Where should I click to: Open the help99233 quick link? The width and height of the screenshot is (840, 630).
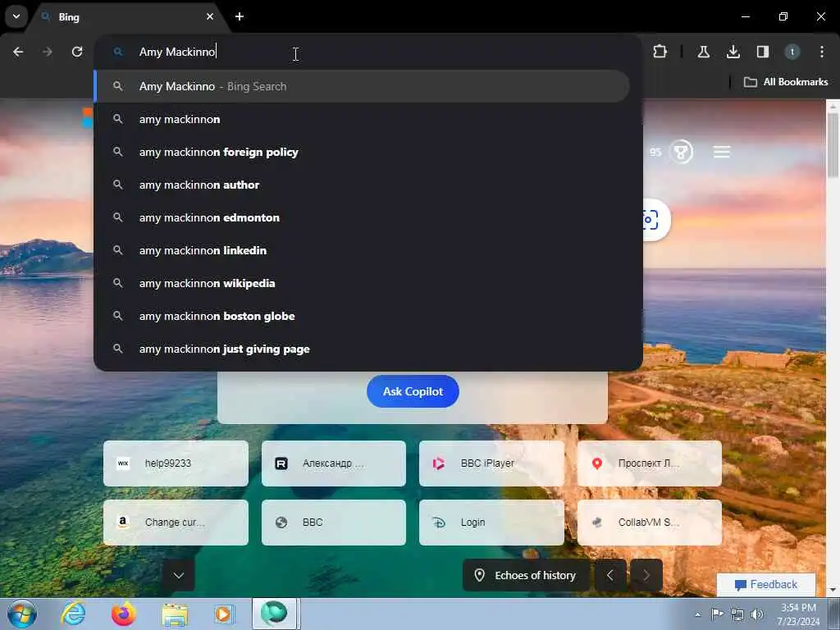176,463
